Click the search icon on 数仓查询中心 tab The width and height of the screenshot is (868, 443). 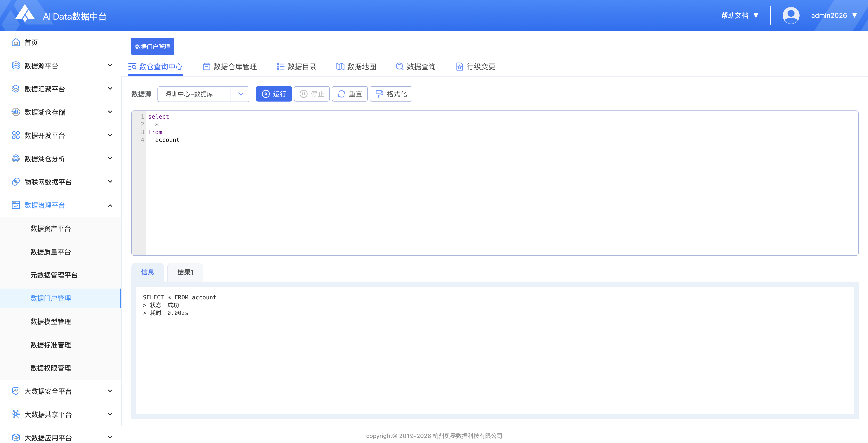132,67
